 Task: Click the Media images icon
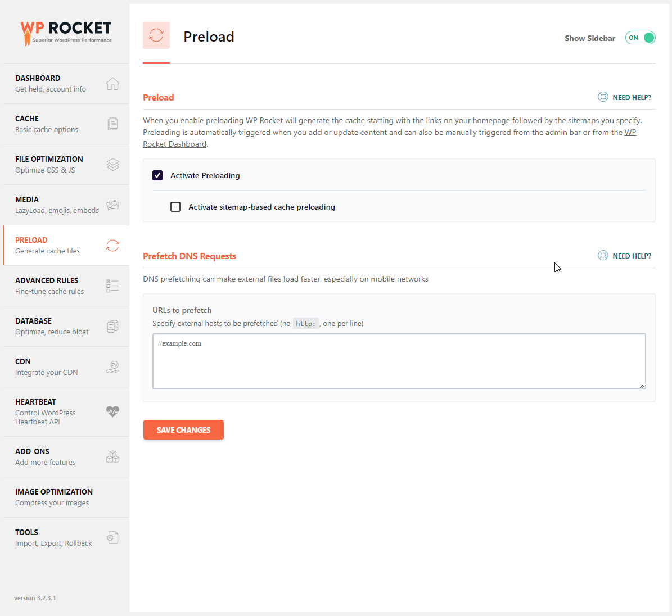click(x=112, y=205)
